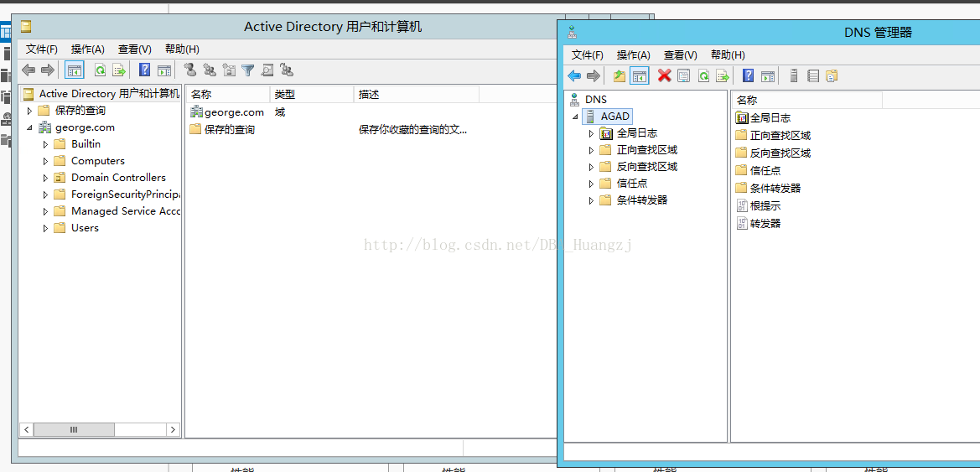Click the red X delete icon in DNS Manager
The height and width of the screenshot is (472, 980).
tap(665, 75)
